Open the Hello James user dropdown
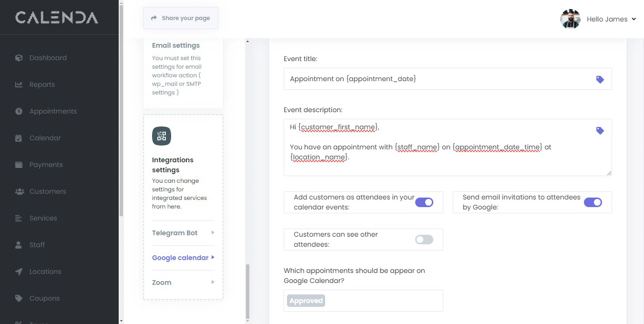The width and height of the screenshot is (644, 324). pos(612,19)
